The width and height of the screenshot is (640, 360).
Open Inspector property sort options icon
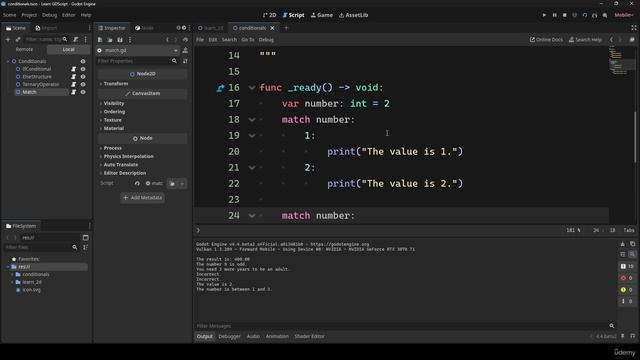(185, 61)
